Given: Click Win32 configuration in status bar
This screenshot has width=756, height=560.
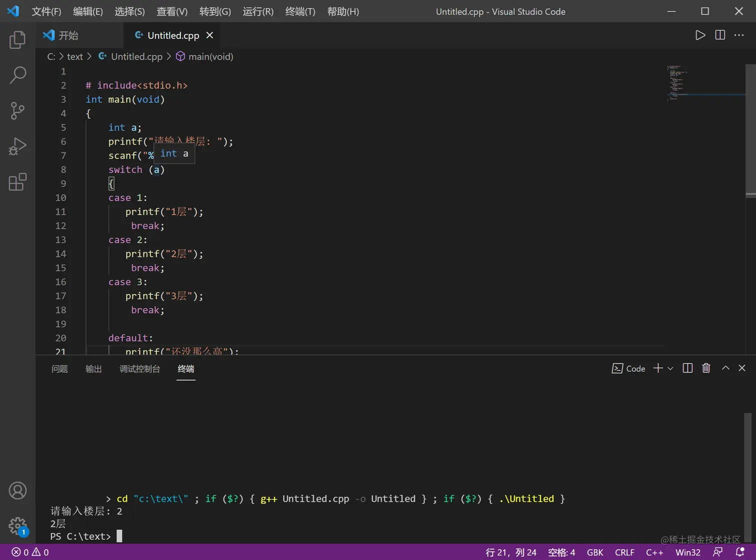Looking at the screenshot, I should 688,552.
